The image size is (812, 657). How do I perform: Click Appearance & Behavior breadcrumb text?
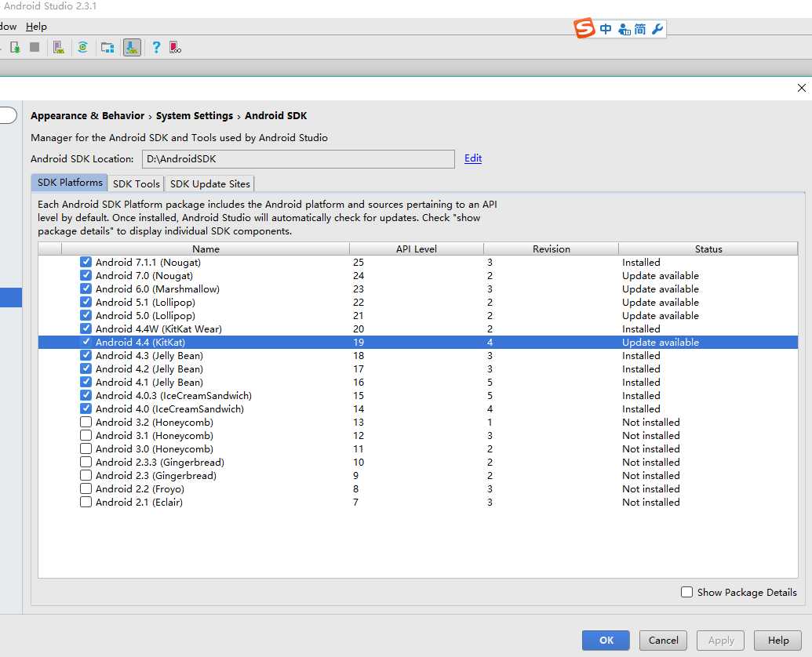click(88, 115)
